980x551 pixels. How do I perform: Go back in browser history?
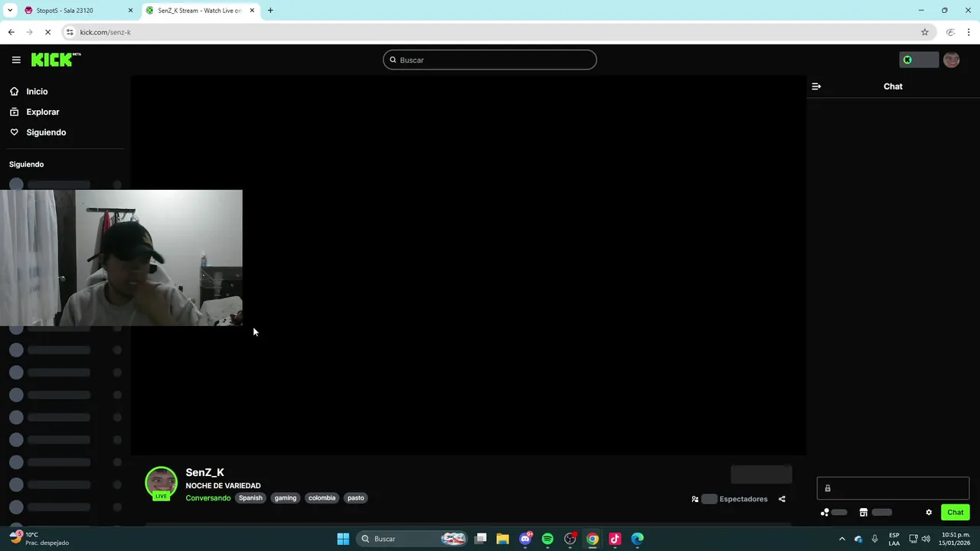(11, 32)
